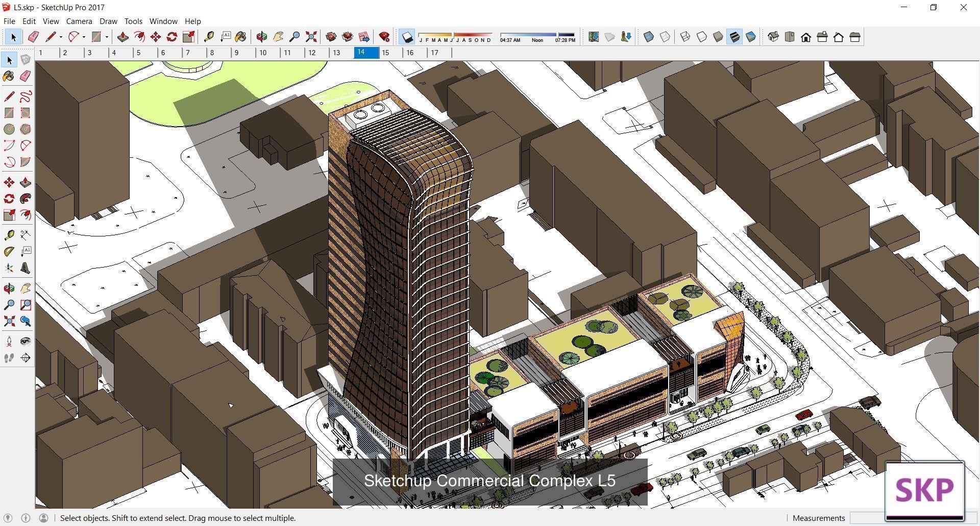Open the Edit menu

[x=29, y=21]
